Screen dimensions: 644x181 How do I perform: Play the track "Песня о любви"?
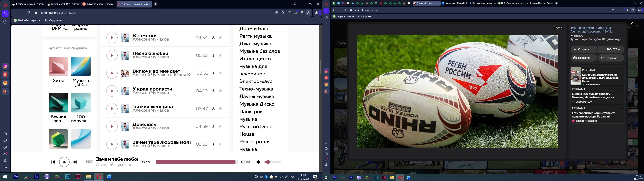click(112, 55)
